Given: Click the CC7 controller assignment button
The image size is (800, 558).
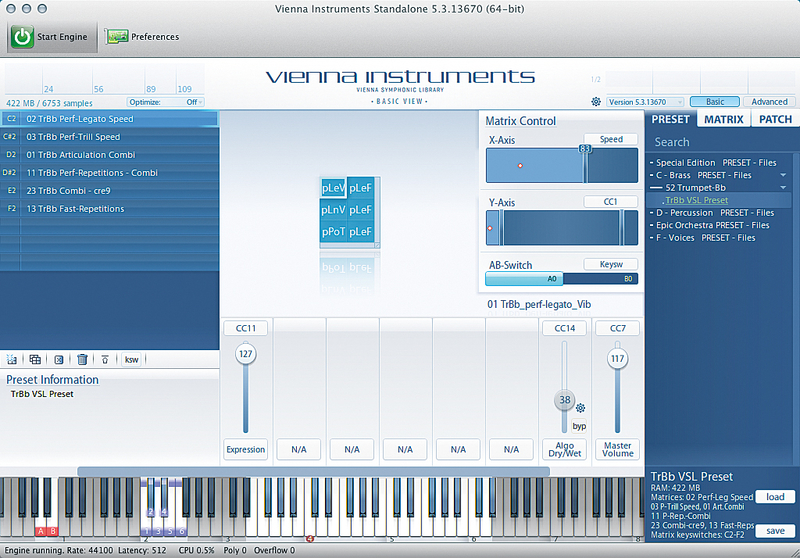Looking at the screenshot, I should [617, 328].
